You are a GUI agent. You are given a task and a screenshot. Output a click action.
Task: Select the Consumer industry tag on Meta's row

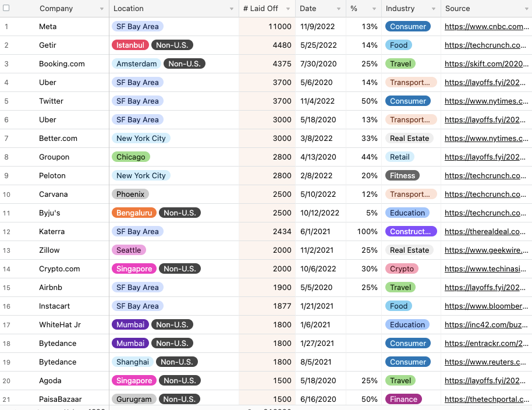(408, 26)
